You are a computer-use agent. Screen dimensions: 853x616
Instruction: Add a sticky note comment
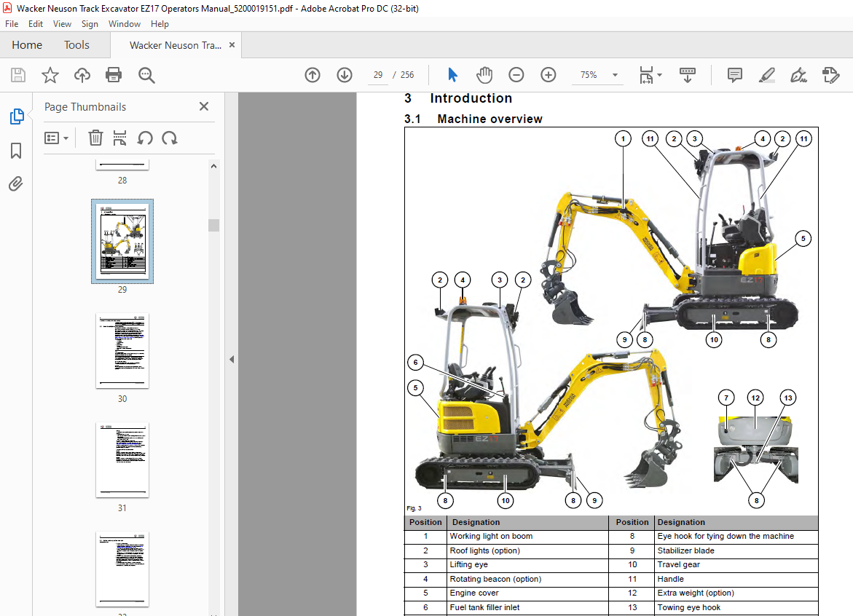(734, 75)
